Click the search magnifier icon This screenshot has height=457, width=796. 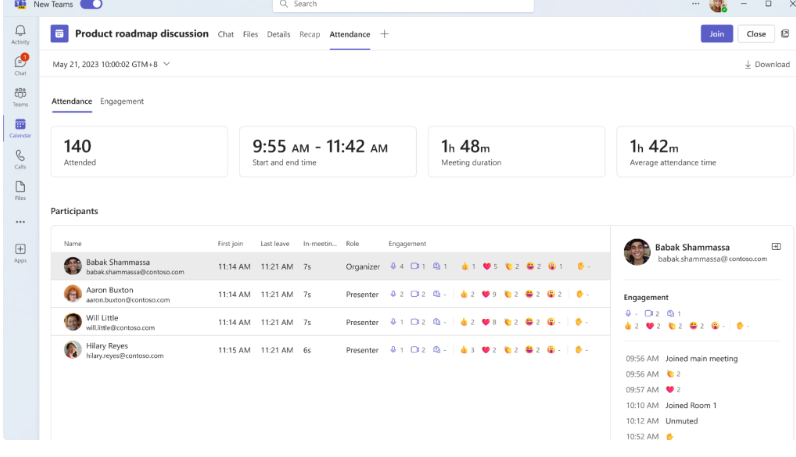coord(284,4)
